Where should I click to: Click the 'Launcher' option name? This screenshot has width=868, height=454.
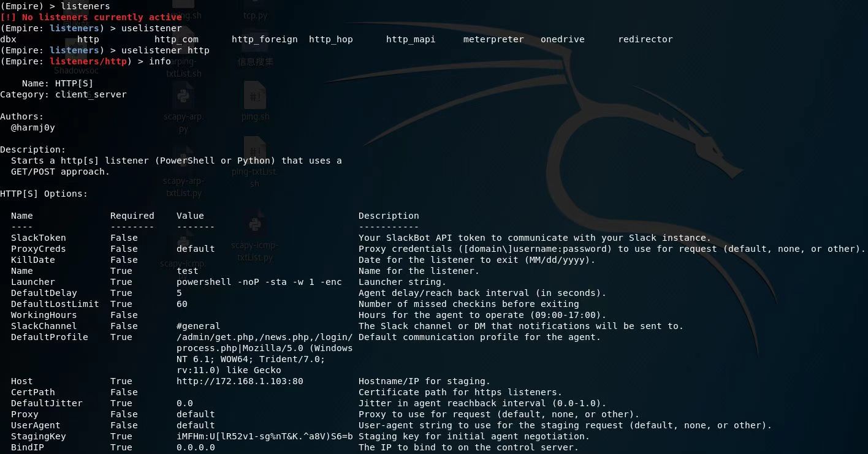[x=33, y=282]
